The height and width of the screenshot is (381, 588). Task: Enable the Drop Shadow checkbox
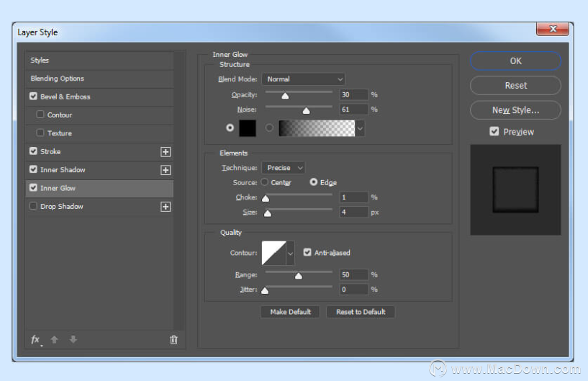(x=33, y=206)
